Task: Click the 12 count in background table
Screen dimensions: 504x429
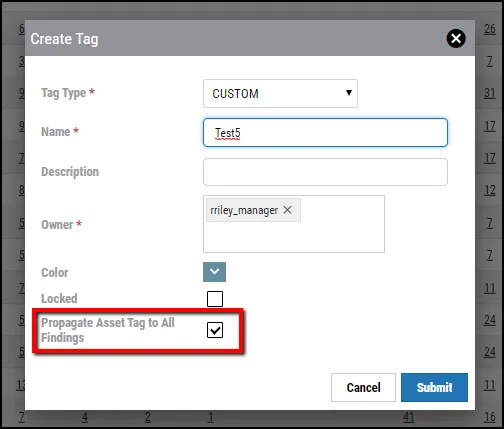Action: point(490,190)
